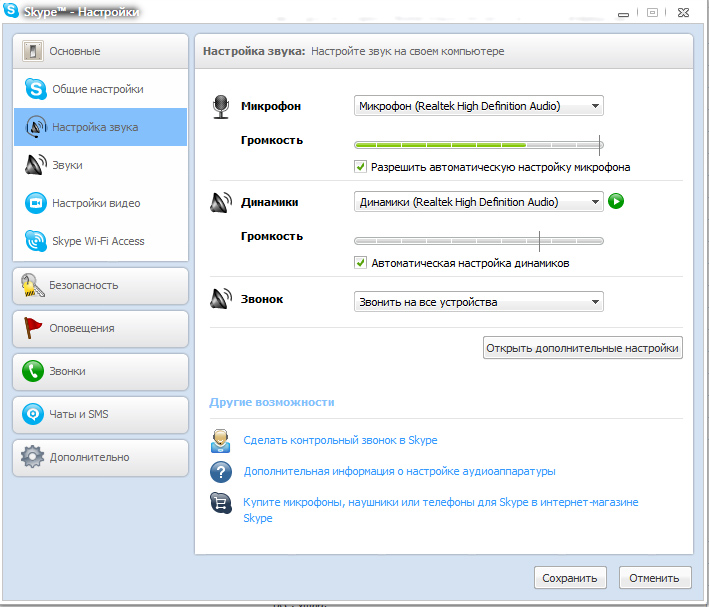Click the padlock keys icon beside Безопасность
Screen dimensions: 709x607
[x=33, y=285]
